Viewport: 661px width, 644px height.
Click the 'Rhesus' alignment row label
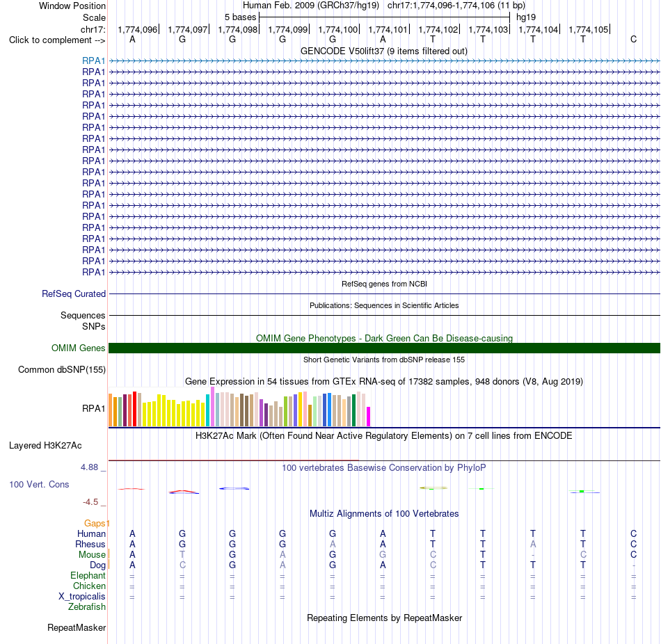pyautogui.click(x=90, y=544)
